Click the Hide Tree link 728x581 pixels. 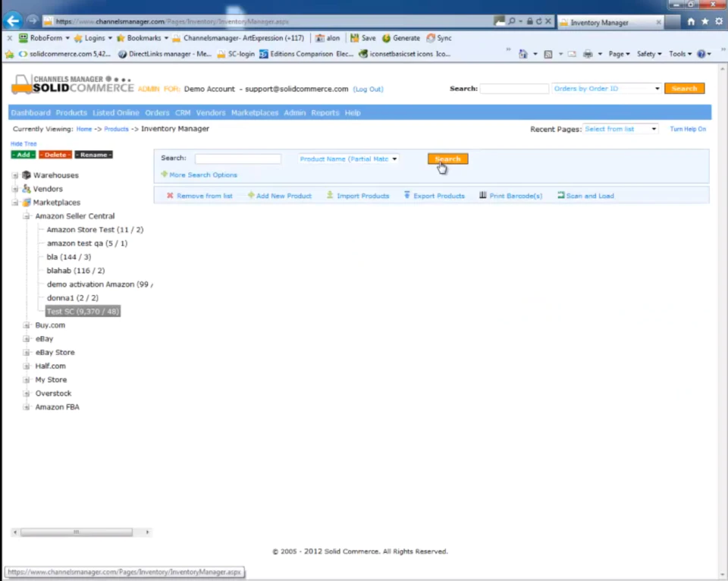coord(24,144)
